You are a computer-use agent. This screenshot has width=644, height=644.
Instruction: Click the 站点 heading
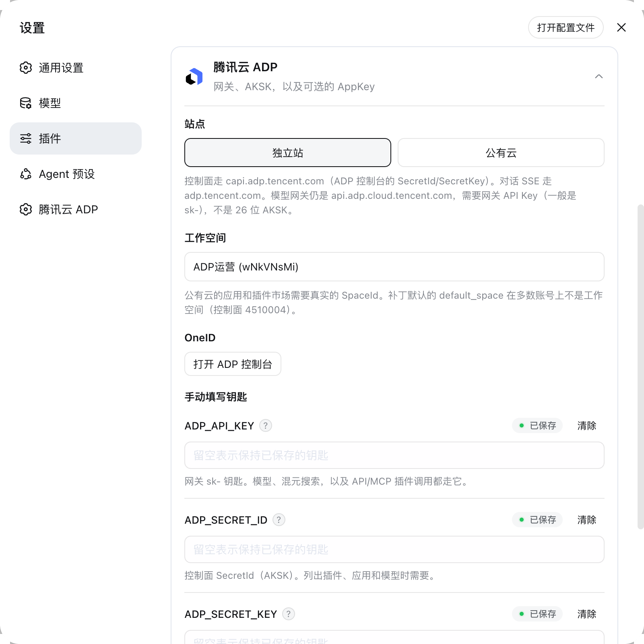click(x=195, y=124)
